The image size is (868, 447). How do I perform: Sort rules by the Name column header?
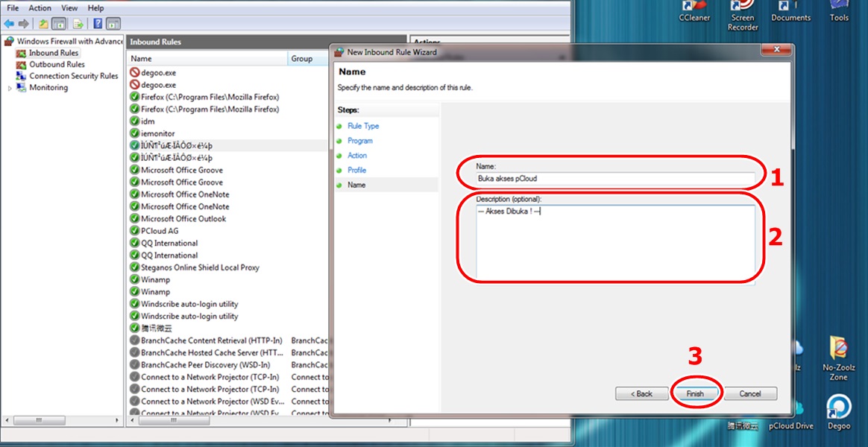[207, 59]
